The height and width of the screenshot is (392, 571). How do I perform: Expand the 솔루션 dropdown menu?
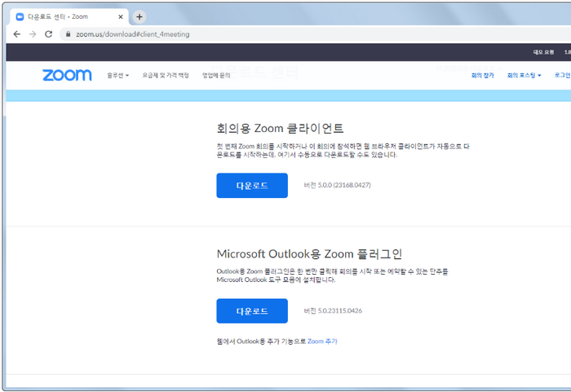(x=117, y=75)
